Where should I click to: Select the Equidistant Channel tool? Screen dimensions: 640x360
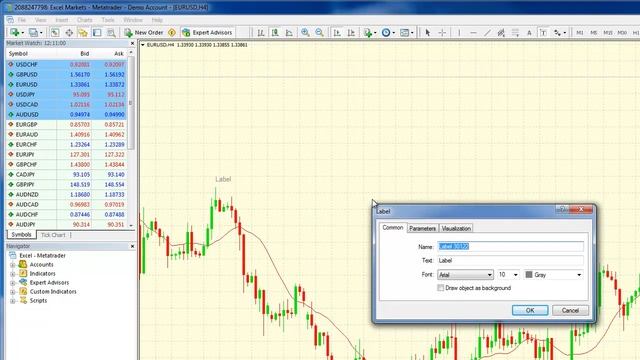[501, 33]
